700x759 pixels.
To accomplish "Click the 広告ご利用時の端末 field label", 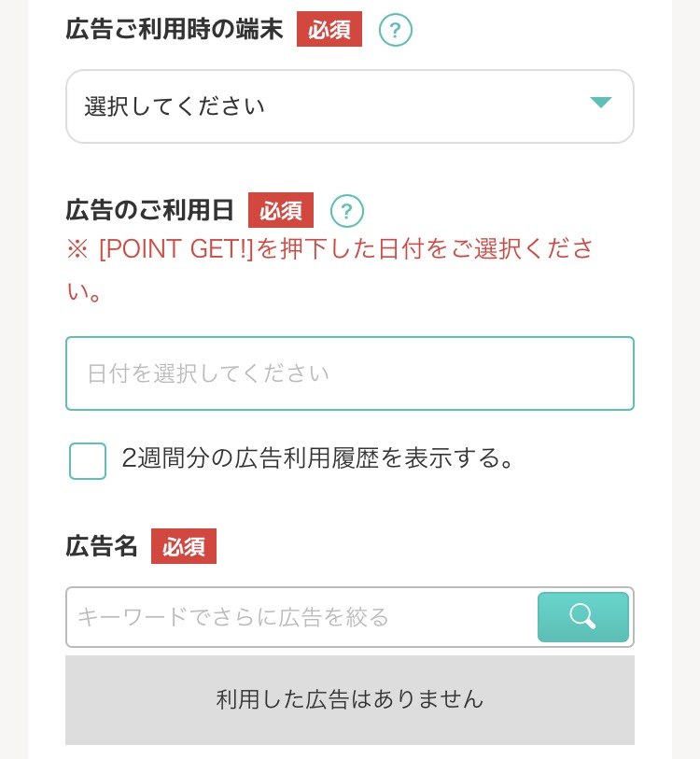I will (x=175, y=30).
